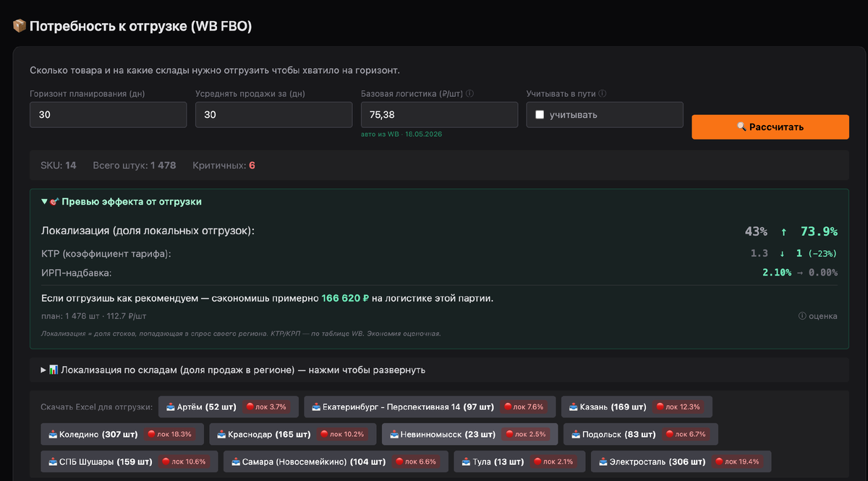This screenshot has height=481, width=868.
Task: Click the 166 620 ₽ savings amount
Action: tap(346, 298)
